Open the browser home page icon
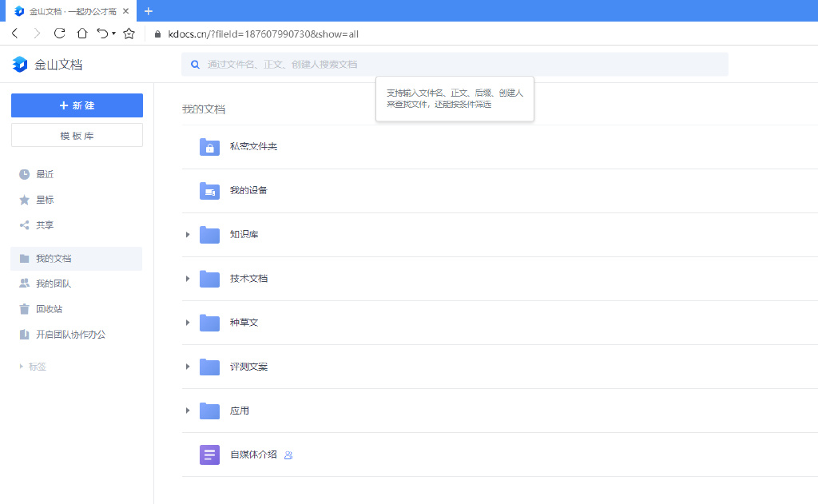Screen dimensions: 818x504 (x=82, y=34)
